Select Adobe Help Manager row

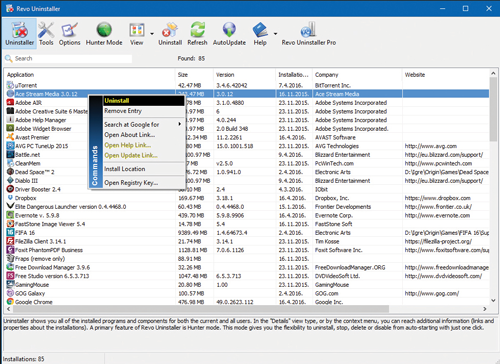point(247,120)
